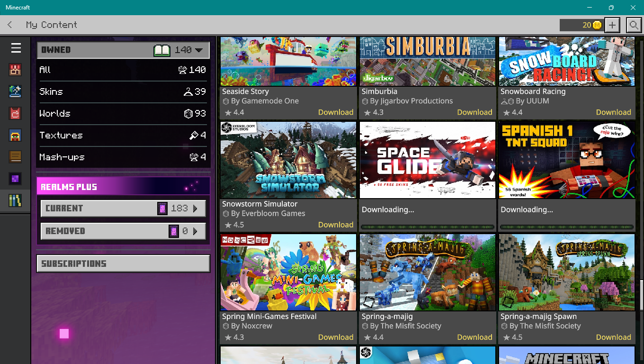The image size is (644, 364).
Task: Open the Seaside Story thumbnail
Action: point(288,61)
